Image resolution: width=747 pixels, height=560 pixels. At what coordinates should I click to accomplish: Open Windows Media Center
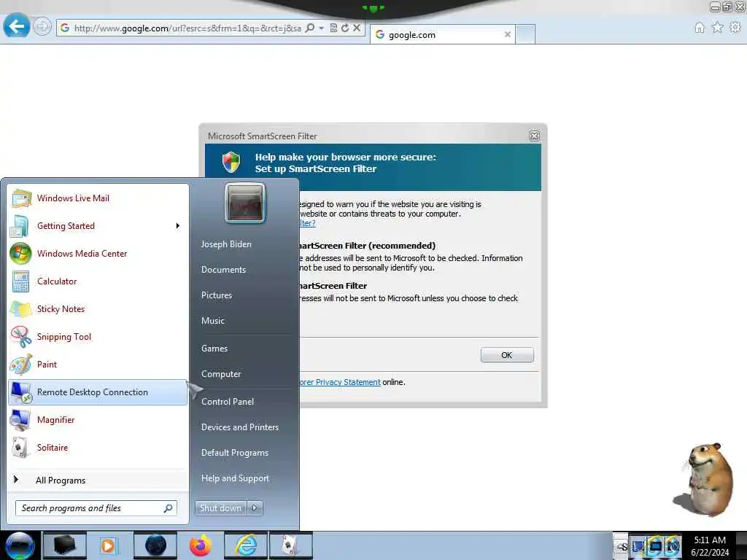coord(98,253)
